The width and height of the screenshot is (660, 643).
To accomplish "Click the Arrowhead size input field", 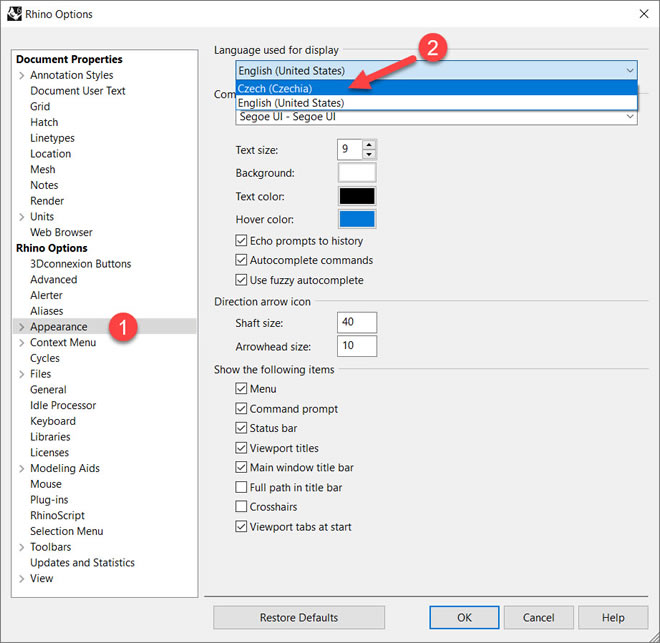I will point(357,346).
